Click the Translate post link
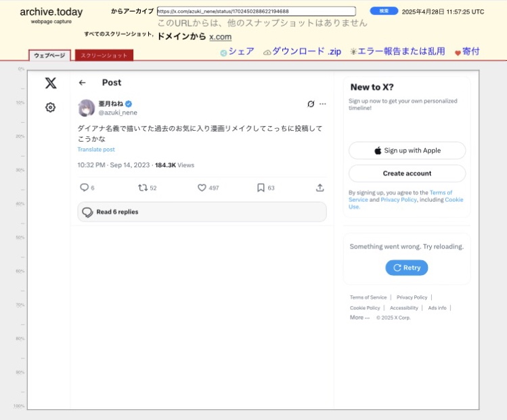 (x=96, y=150)
